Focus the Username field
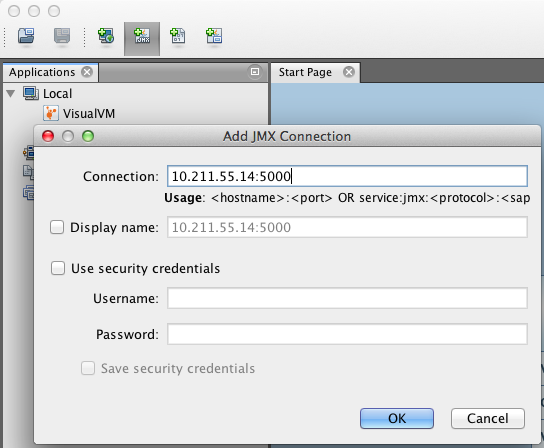Screen dimensions: 544x448 (347, 298)
